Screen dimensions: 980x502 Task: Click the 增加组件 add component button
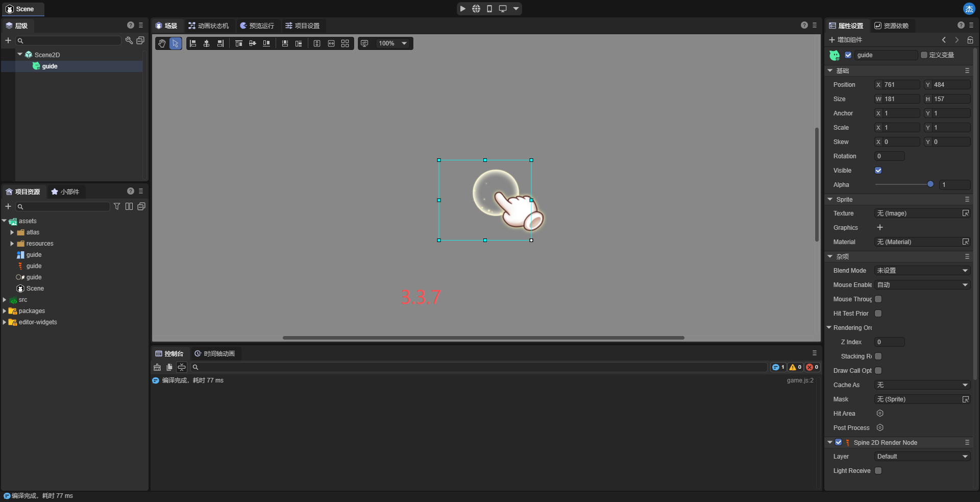(845, 40)
